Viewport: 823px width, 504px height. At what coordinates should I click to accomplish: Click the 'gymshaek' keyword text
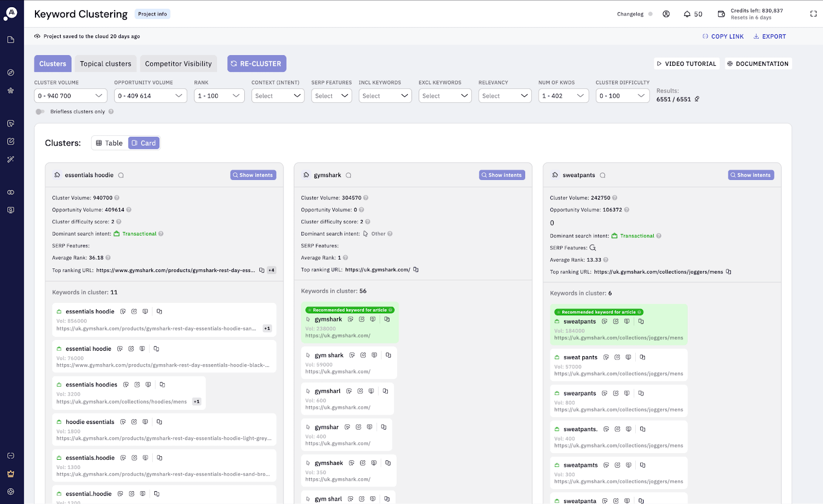point(329,463)
